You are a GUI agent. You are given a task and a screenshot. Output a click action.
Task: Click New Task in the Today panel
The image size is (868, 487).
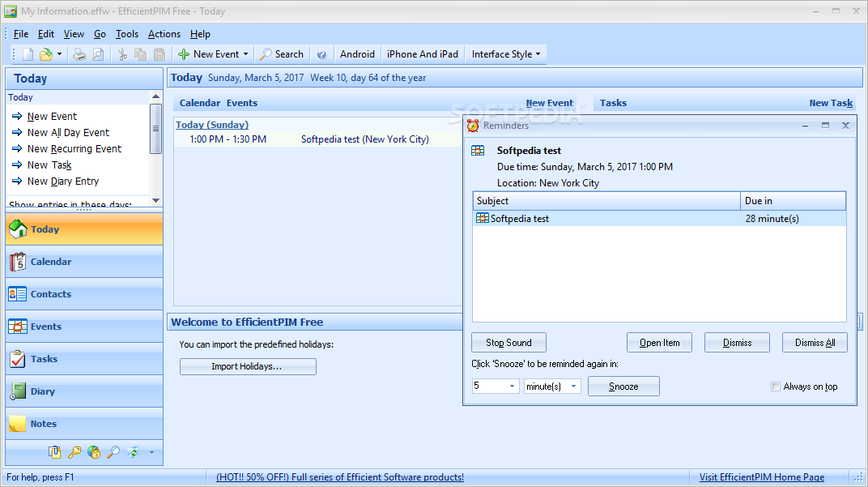tap(49, 165)
